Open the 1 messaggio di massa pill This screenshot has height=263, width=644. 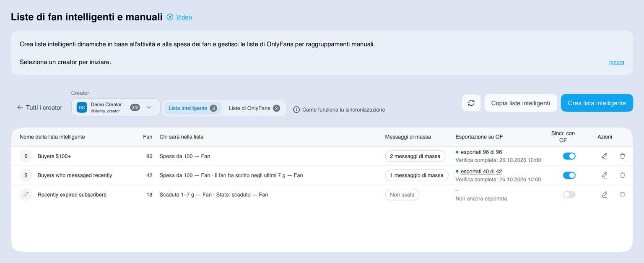(416, 175)
